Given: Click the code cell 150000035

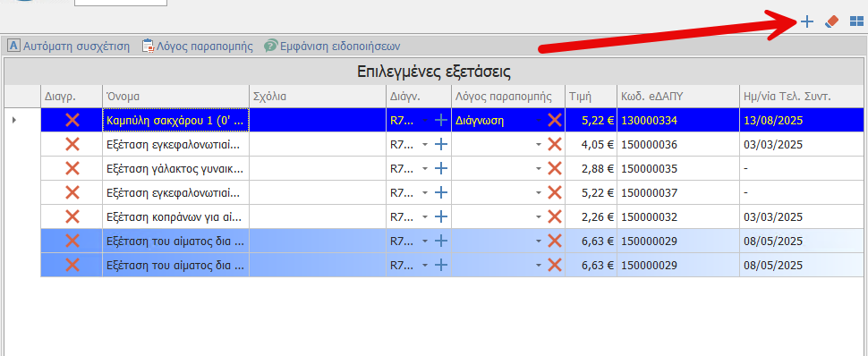Looking at the screenshot, I should pos(678,168).
